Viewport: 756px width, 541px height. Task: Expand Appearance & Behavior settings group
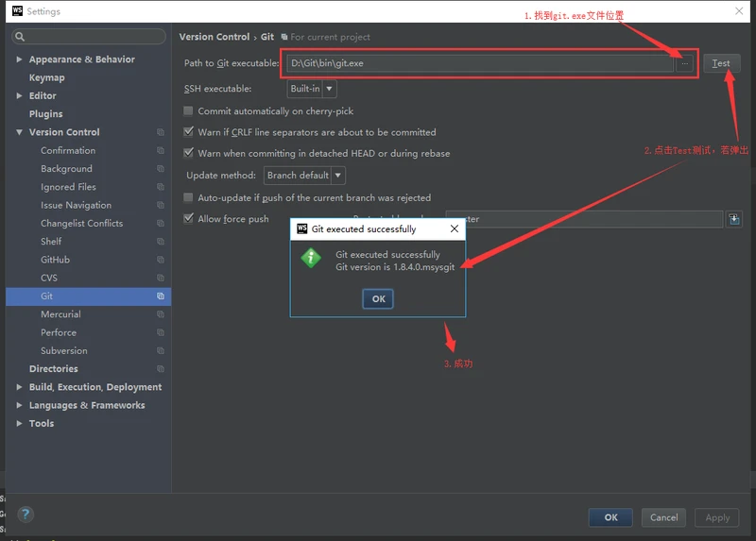tap(19, 59)
